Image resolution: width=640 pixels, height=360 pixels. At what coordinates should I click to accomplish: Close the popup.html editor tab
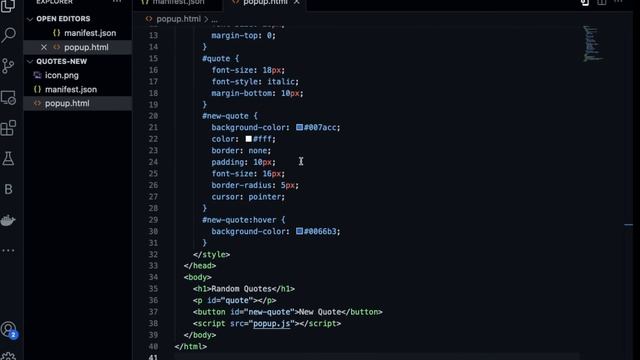pos(297,2)
